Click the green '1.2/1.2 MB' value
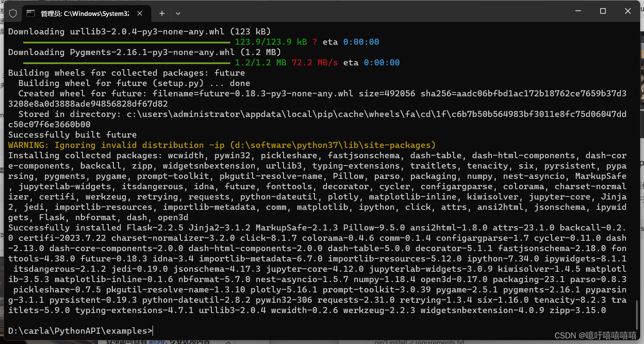Image resolution: width=644 pixels, height=344 pixels. tap(261, 62)
